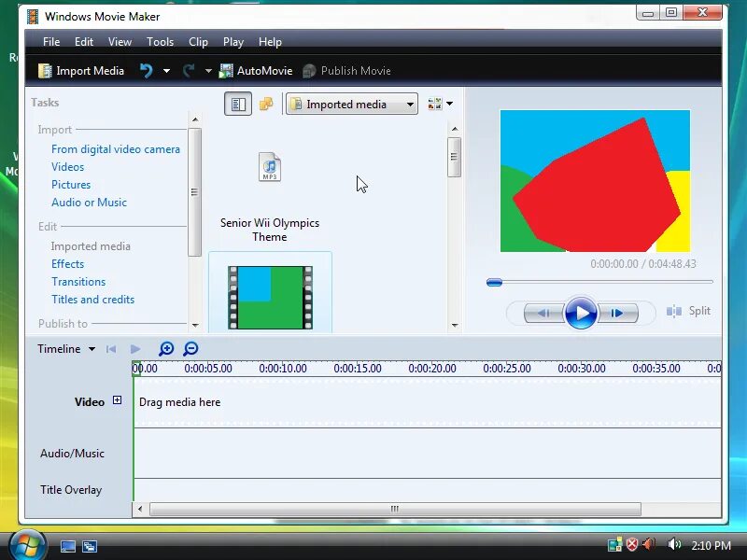Zoom out the timeline
The image size is (747, 560).
pos(190,348)
